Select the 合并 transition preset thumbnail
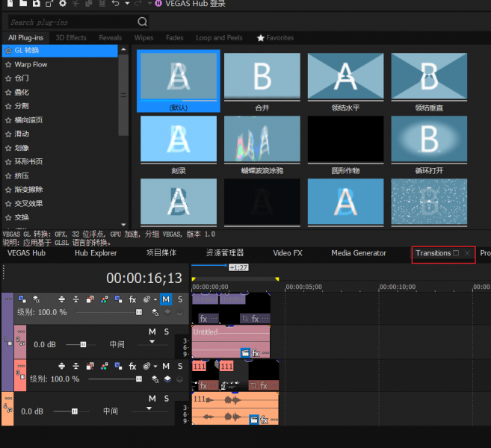Screen dimensions: 491x448 pyautogui.click(x=262, y=78)
